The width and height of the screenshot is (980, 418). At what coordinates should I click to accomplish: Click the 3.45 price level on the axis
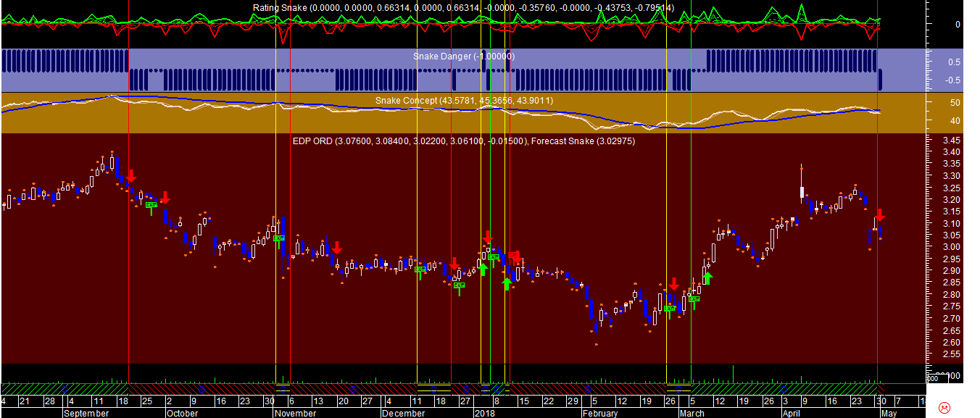coord(952,140)
